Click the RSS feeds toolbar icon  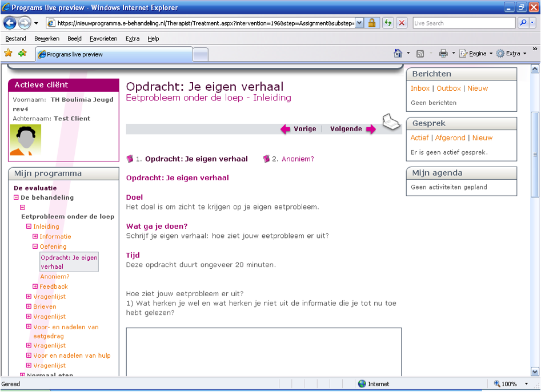420,54
